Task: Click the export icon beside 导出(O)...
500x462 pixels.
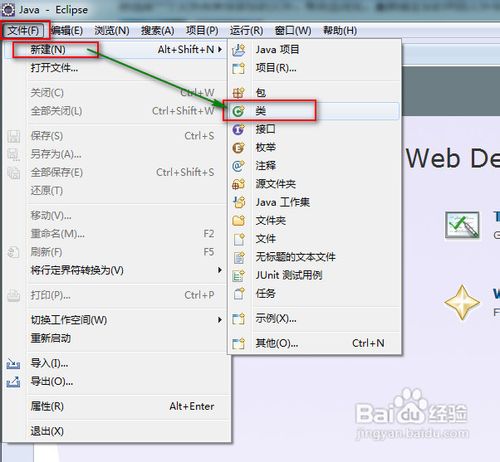Action: point(13,381)
